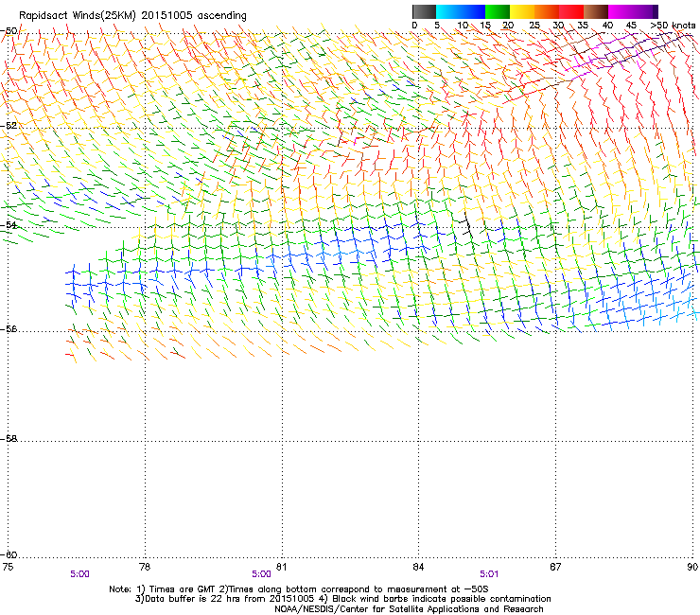Click the purple time label 5:01
Image resolution: width=700 pixels, height=615 pixels.
489,574
